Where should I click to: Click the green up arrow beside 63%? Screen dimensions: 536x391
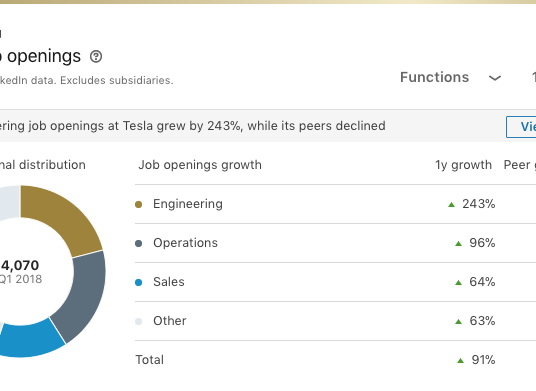(x=458, y=321)
